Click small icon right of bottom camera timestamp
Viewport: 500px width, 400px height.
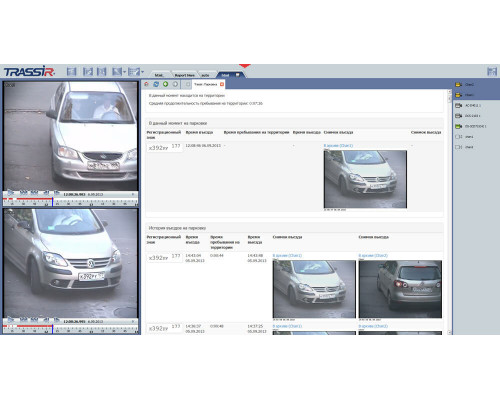(x=133, y=321)
